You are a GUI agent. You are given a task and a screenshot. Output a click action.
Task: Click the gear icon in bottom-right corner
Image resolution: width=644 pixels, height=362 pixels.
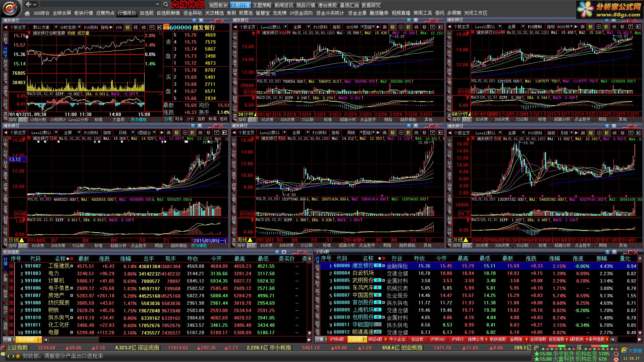tap(616, 359)
